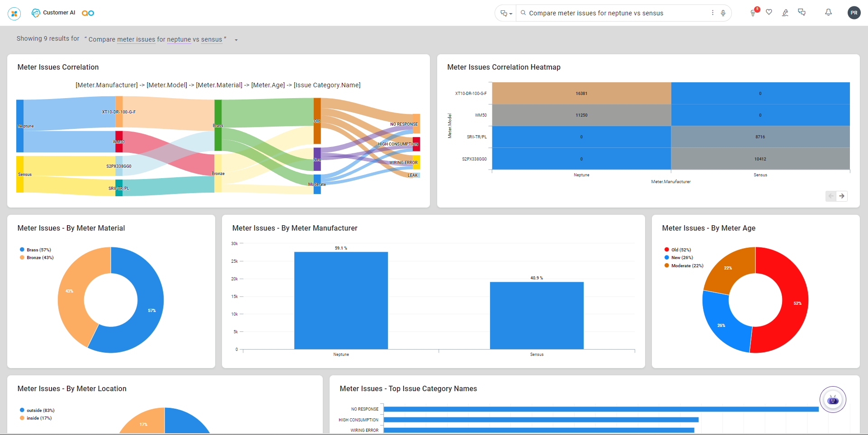Screen dimensions: 868x435
Task: Open the chat conversations icon in header
Action: 802,12
